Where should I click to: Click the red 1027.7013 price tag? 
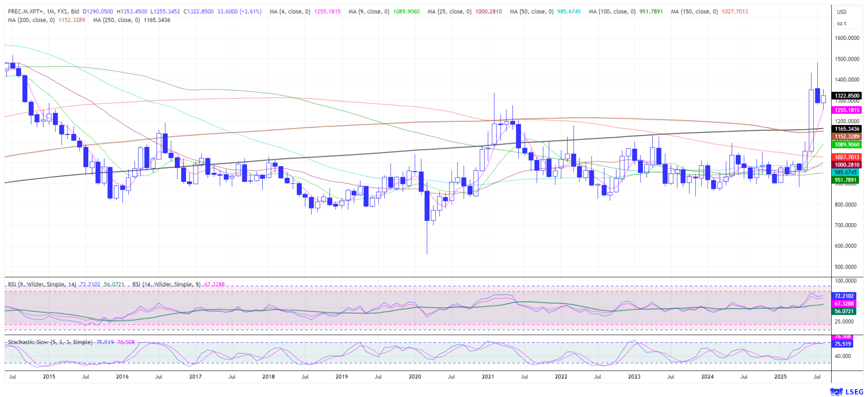(847, 157)
